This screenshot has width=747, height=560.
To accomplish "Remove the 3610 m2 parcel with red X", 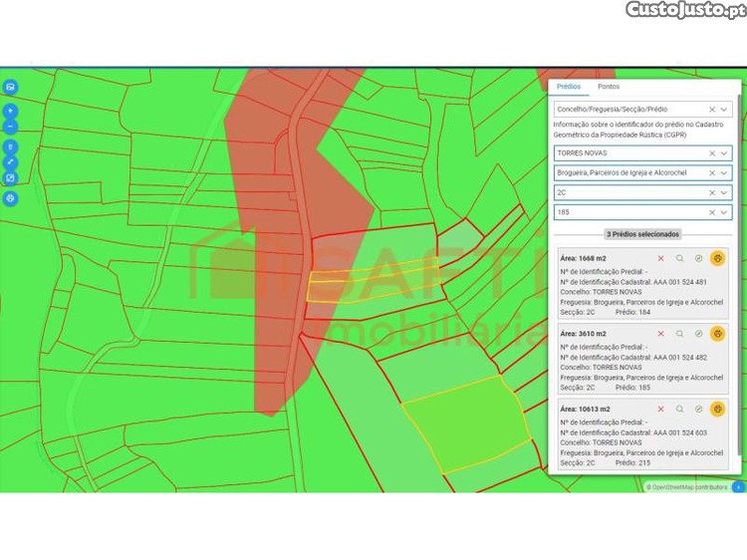I will pyautogui.click(x=660, y=334).
